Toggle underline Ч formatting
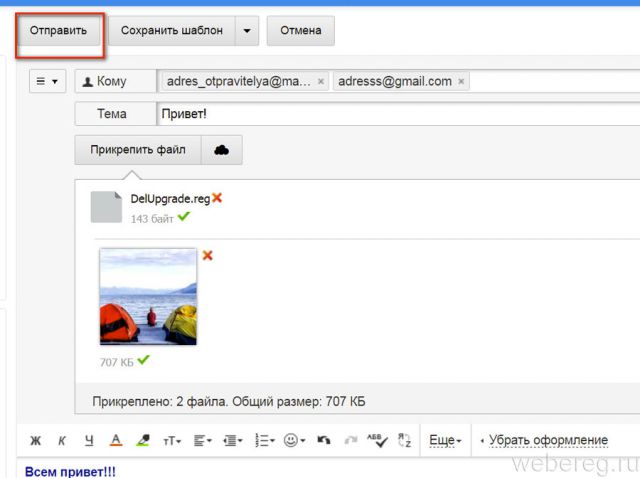640x478 pixels. click(89, 440)
